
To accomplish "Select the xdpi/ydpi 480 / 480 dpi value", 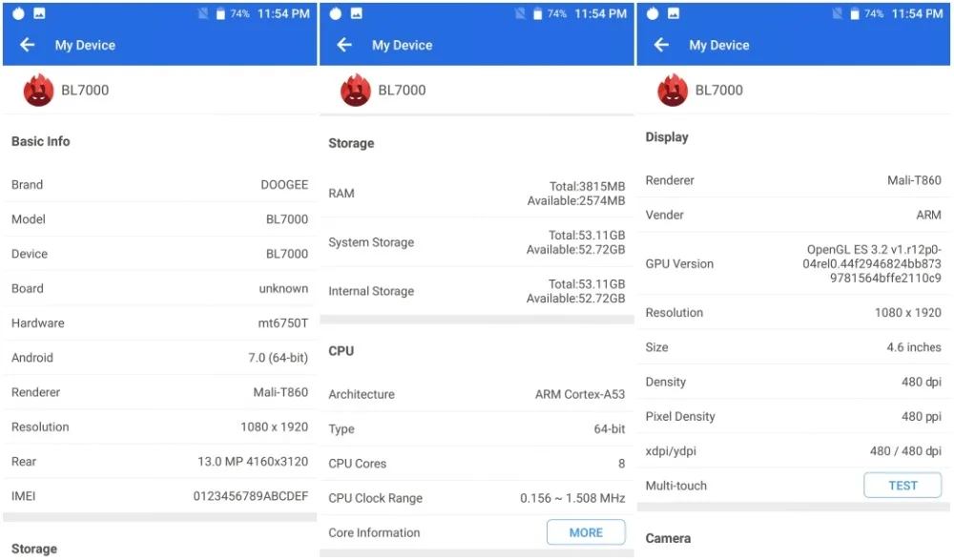I will 905,451.
